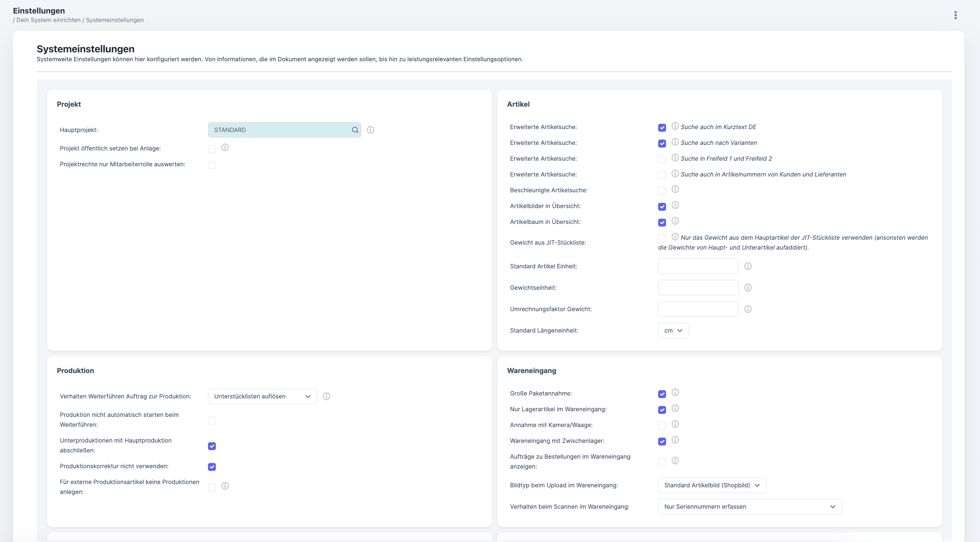Expand the Bildtyp beim Upload dropdown
980x542 pixels.
coord(712,485)
